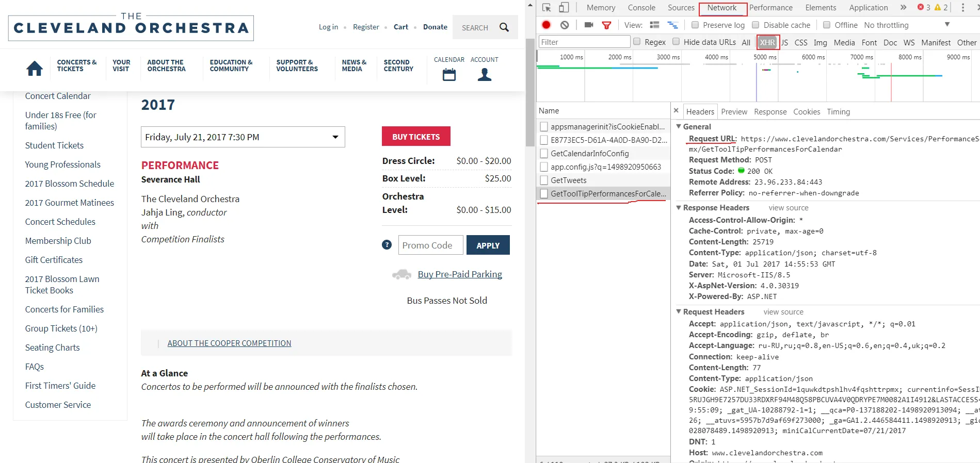This screenshot has width=980, height=463.
Task: Select the app.config.js request row
Action: 603,167
